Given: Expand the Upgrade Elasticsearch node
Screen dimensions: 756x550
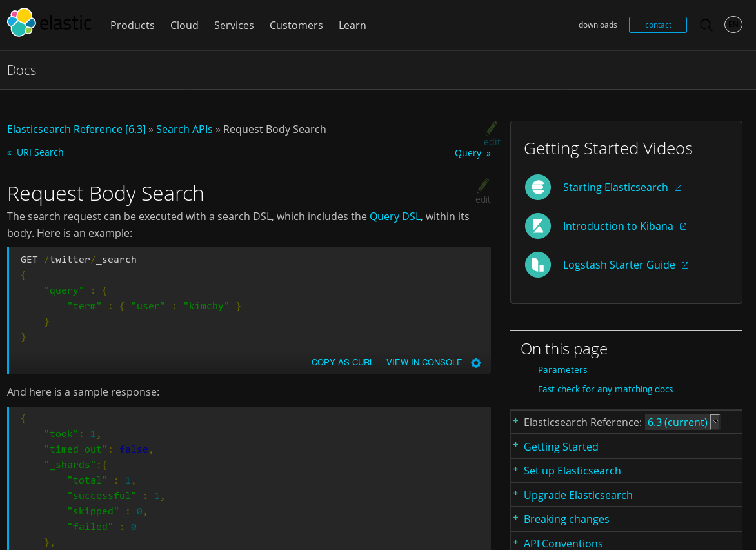Looking at the screenshot, I should click(516, 493).
